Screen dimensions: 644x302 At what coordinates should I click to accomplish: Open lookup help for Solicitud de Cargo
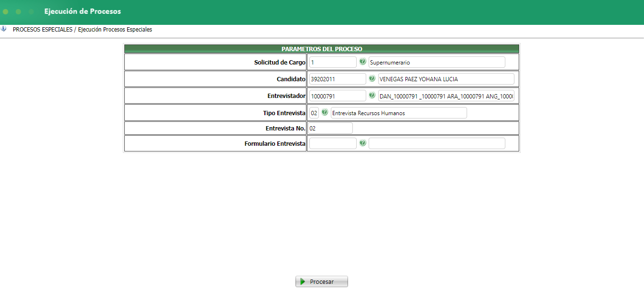[363, 62]
